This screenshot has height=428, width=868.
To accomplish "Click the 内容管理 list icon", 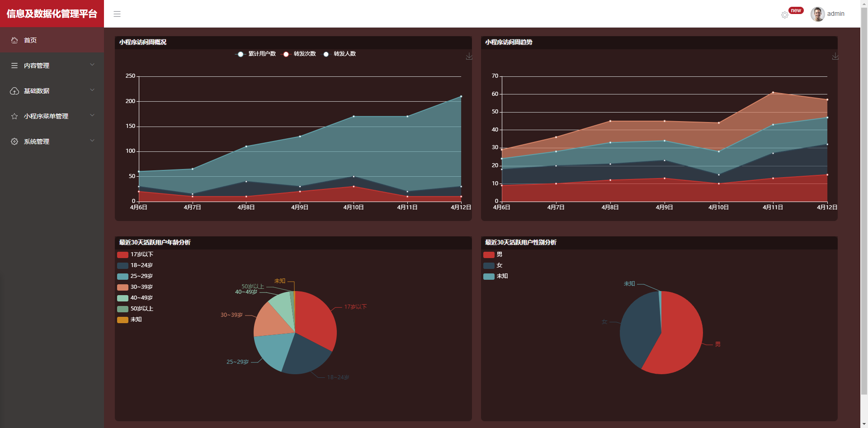I will pos(14,66).
